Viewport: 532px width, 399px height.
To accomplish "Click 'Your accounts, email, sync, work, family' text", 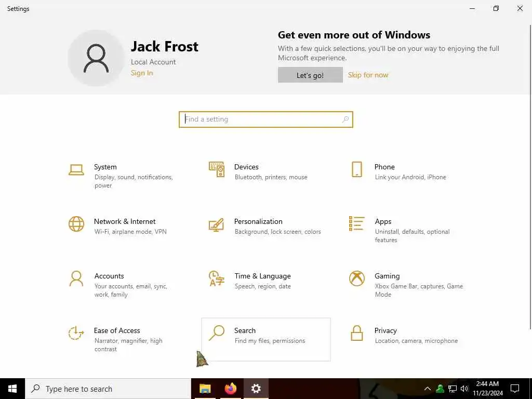I will (131, 290).
